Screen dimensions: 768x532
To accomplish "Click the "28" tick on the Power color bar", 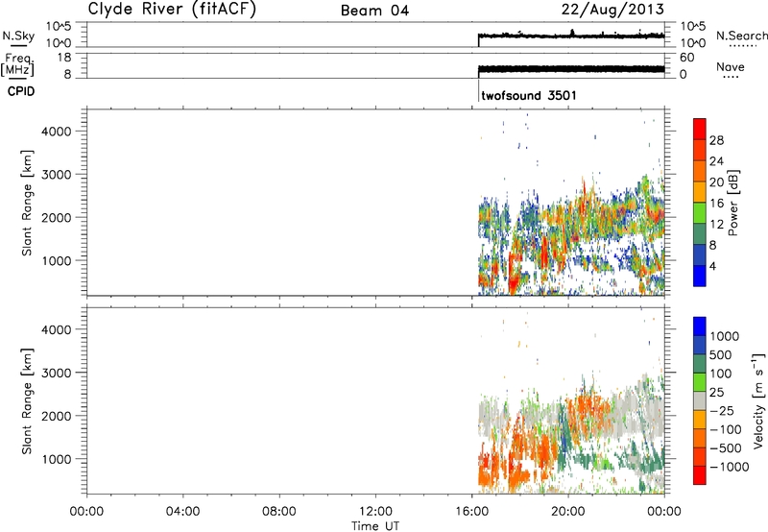I will point(716,140).
